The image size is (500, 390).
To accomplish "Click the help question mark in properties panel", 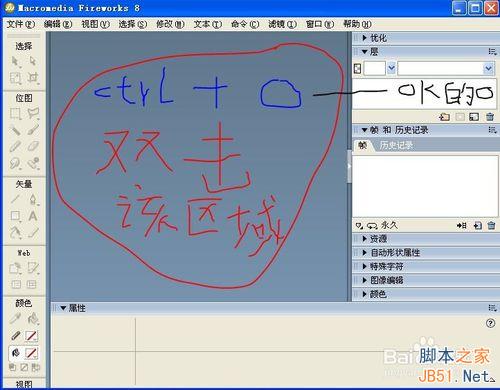I will click(490, 323).
